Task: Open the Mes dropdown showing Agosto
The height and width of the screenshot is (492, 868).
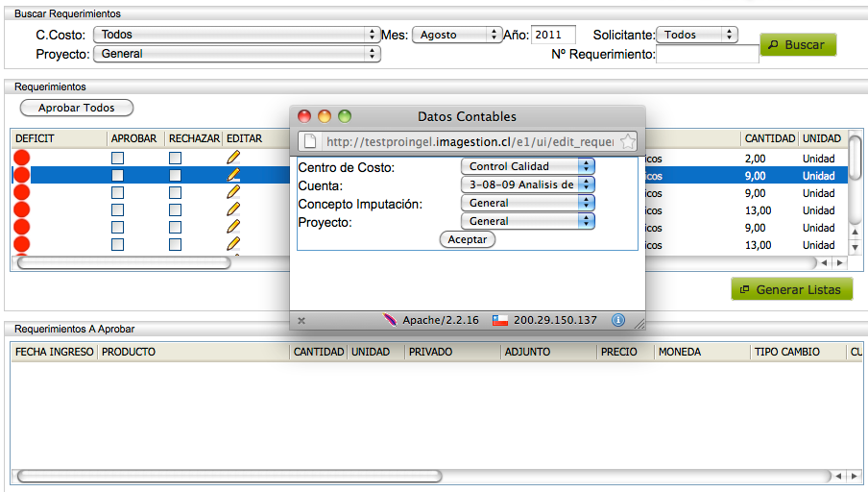Action: coord(457,35)
